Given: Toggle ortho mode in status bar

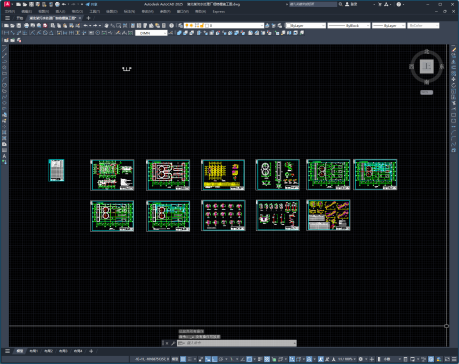Looking at the screenshot, I should point(214,360).
